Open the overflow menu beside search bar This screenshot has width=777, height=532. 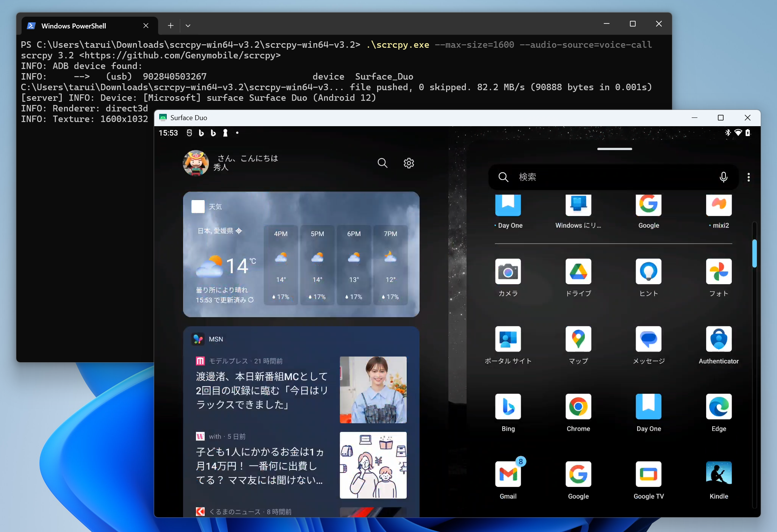(749, 177)
